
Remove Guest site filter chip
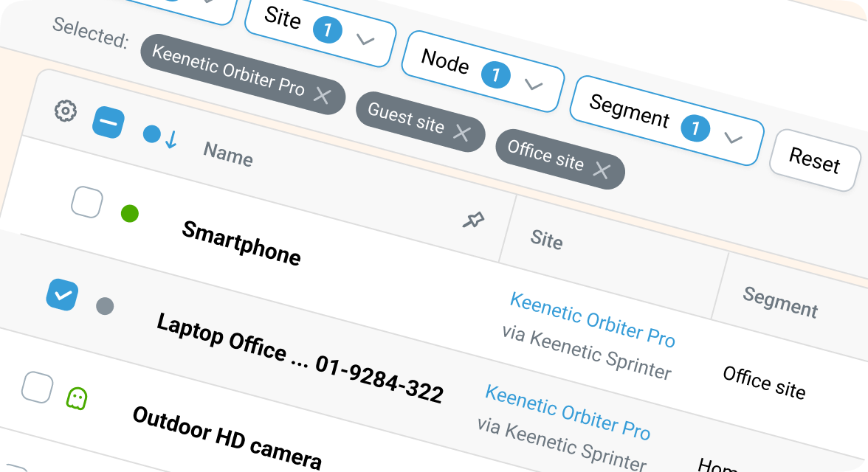462,133
